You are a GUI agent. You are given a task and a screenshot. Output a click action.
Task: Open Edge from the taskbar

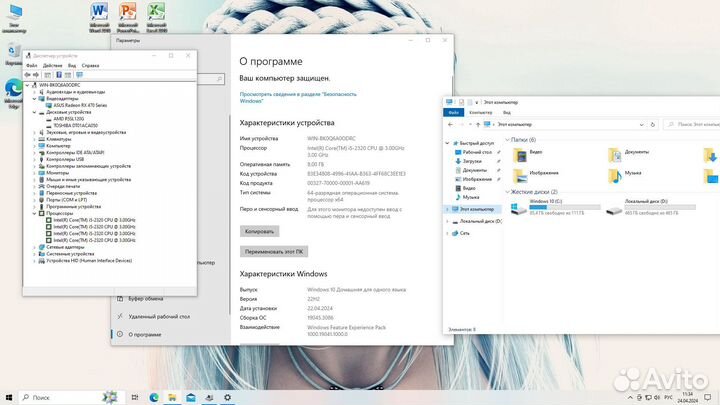[x=154, y=398]
